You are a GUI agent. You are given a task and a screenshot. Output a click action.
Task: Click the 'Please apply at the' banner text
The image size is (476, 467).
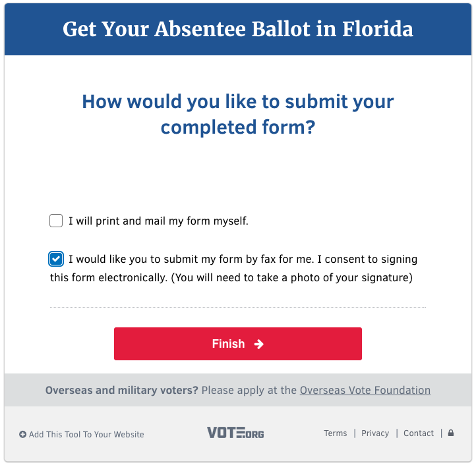pyautogui.click(x=249, y=390)
